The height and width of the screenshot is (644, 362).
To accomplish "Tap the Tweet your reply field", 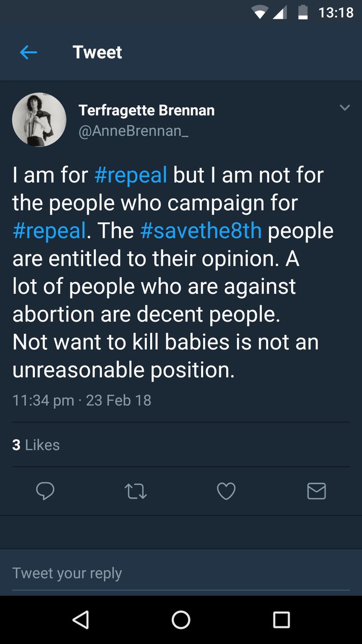I will [181, 573].
